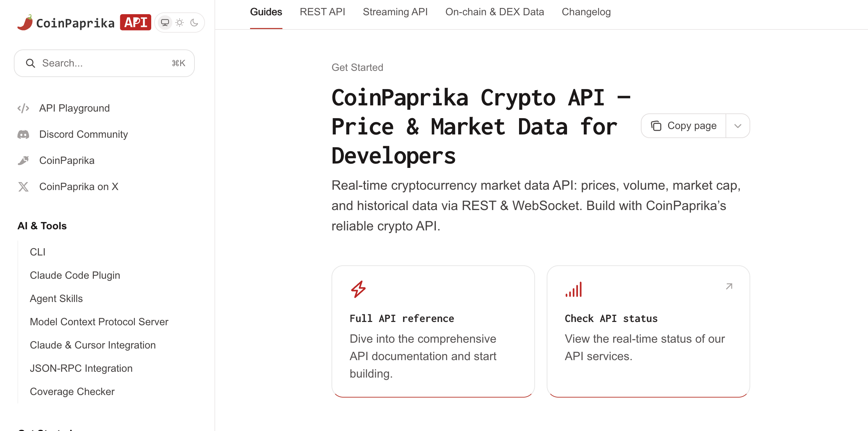Click external link arrow on status card
The width and height of the screenshot is (868, 431).
click(x=729, y=286)
